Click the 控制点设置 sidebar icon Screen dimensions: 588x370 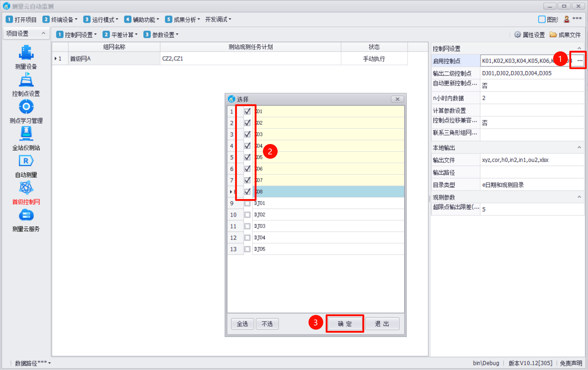click(26, 80)
